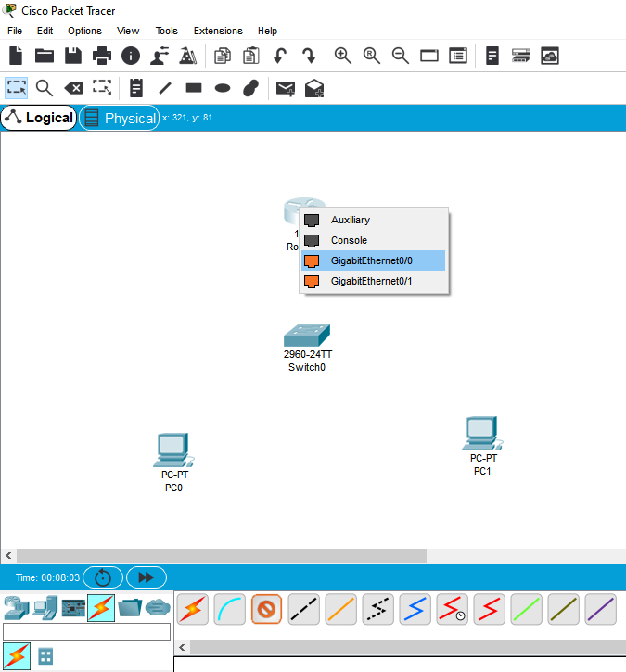Select Miscellaneous folder category icon
This screenshot has height=672, width=626.
pos(130,608)
